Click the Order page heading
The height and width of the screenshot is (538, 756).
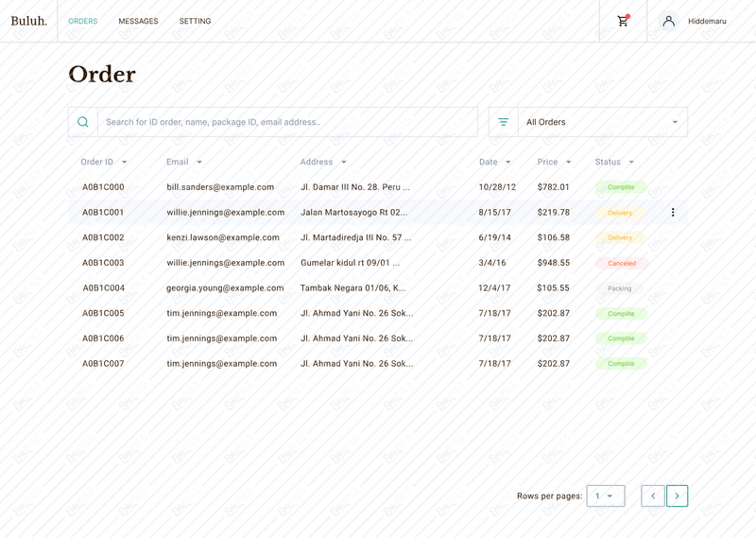[x=102, y=75]
